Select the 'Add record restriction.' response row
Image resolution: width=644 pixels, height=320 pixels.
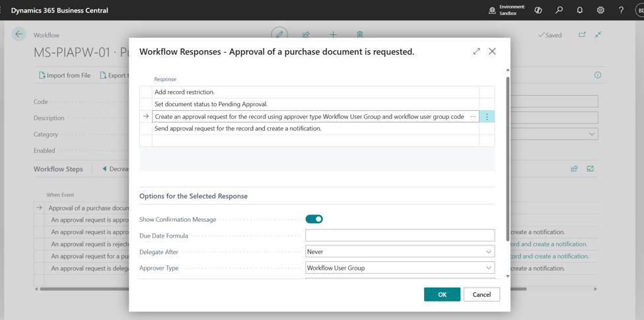tap(316, 92)
